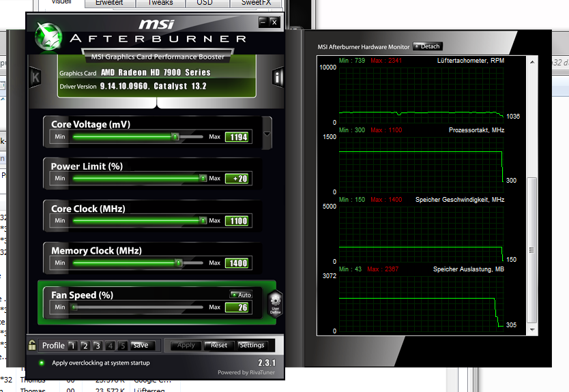Click the Fan Speed value field 26
This screenshot has height=392, width=569.
click(238, 307)
